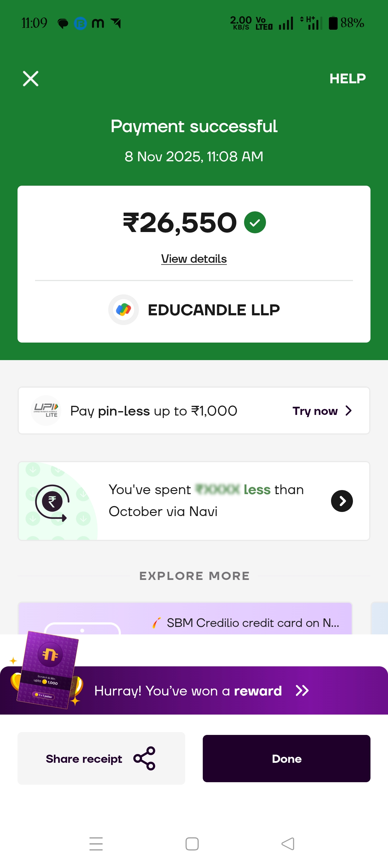Open the HELP section

coord(347,79)
